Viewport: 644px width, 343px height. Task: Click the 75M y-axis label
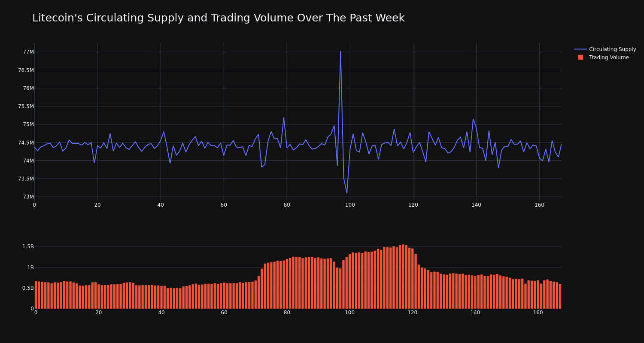[28, 124]
